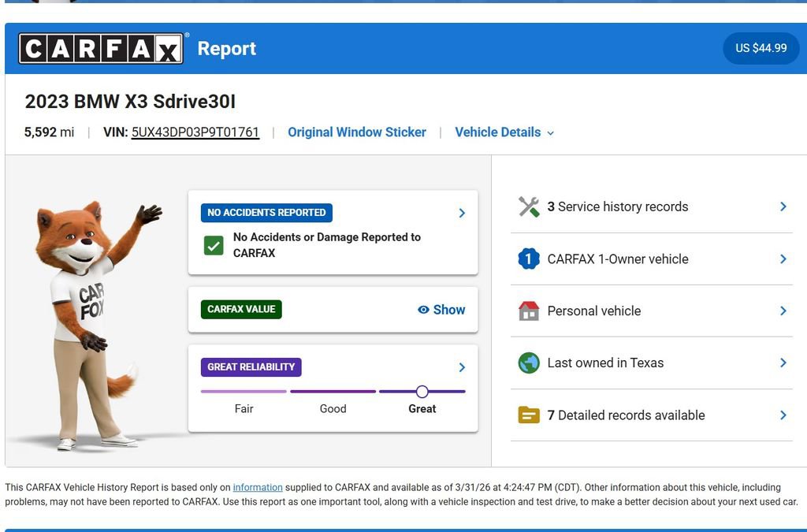Click the Personal vehicle house icon
Screen dimensions: 807x532
pos(528,310)
